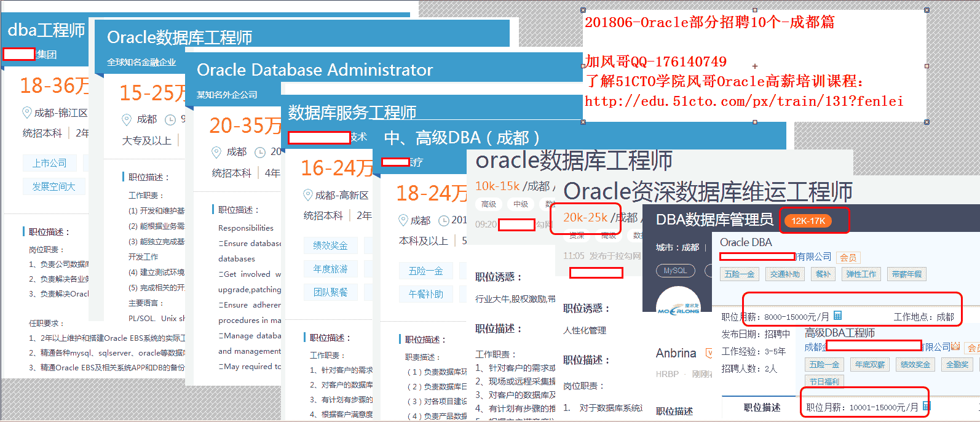Click 高级 tag under 10k-15k salary
Viewport: 980px width, 422px height.
489,204
